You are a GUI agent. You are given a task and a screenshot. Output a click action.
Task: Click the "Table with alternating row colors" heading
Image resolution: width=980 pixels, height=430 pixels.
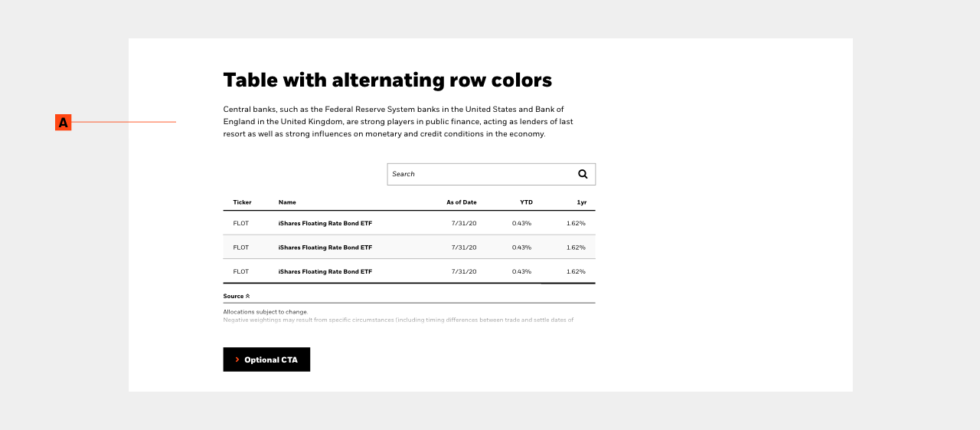[387, 80]
